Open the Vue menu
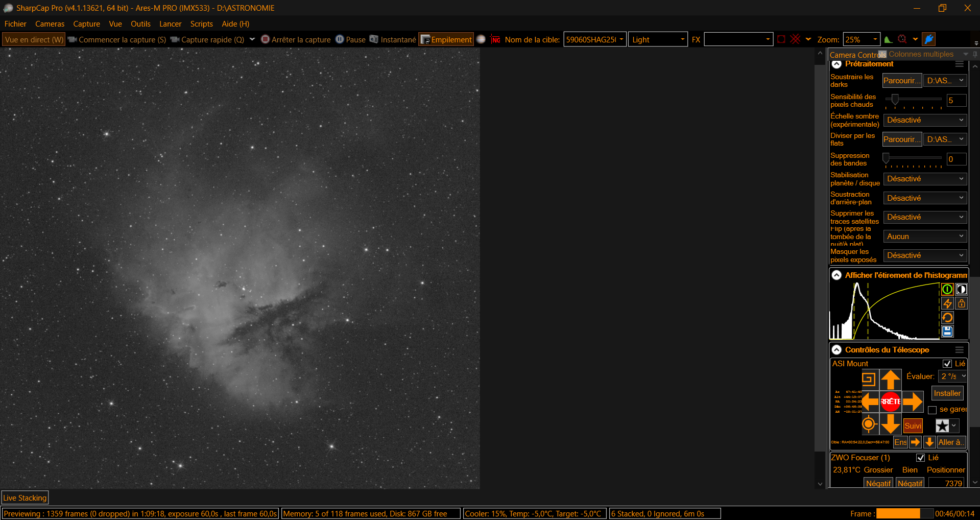 (115, 24)
